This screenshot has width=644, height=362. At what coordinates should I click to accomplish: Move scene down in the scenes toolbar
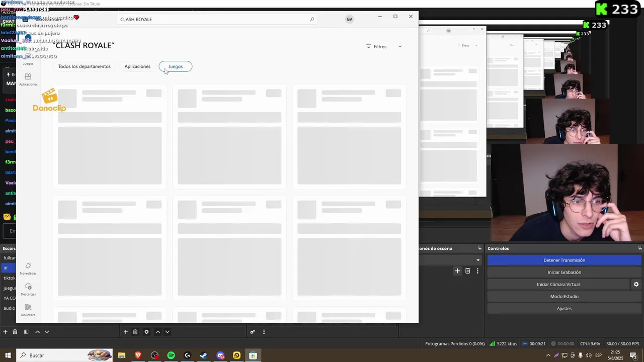pos(47,332)
